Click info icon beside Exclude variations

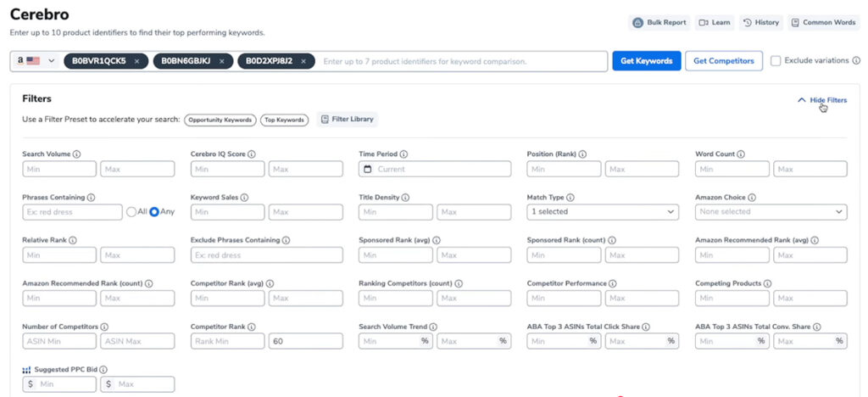coord(856,60)
